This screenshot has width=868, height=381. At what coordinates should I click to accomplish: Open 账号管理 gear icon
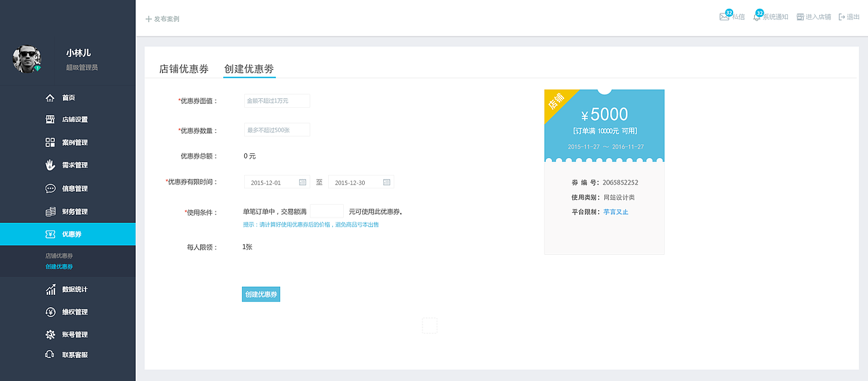click(x=50, y=334)
